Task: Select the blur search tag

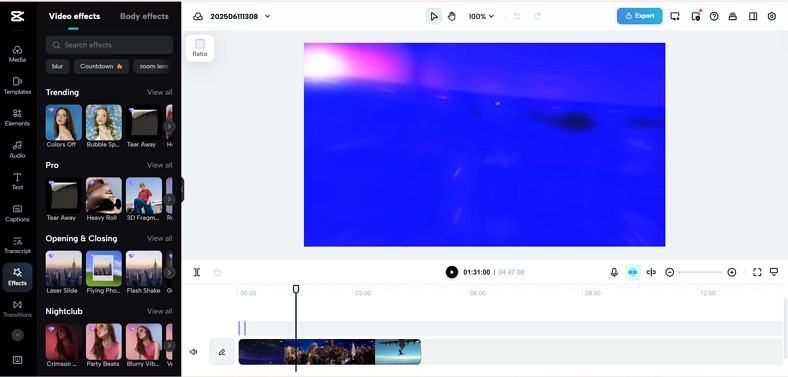Action: (57, 66)
